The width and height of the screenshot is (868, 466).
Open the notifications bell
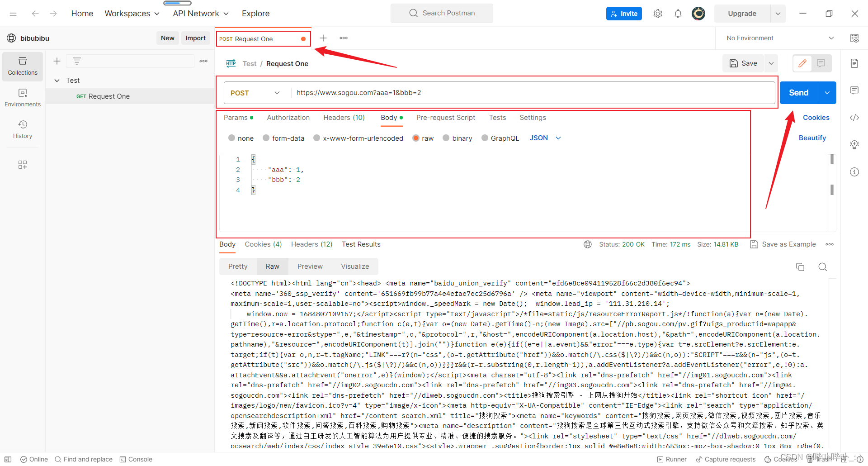click(678, 14)
